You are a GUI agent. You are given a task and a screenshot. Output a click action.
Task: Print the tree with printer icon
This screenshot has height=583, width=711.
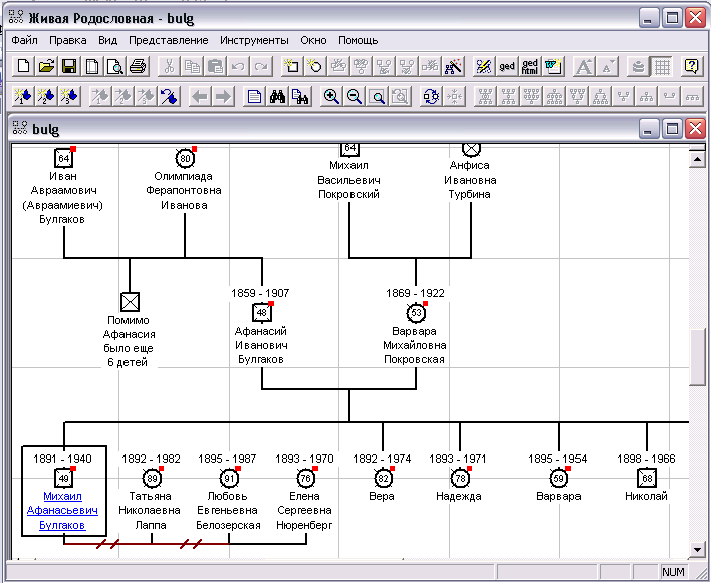click(x=138, y=67)
